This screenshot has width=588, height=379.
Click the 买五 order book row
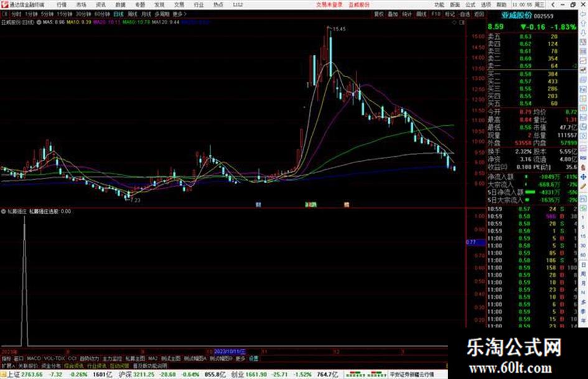tap(532, 103)
